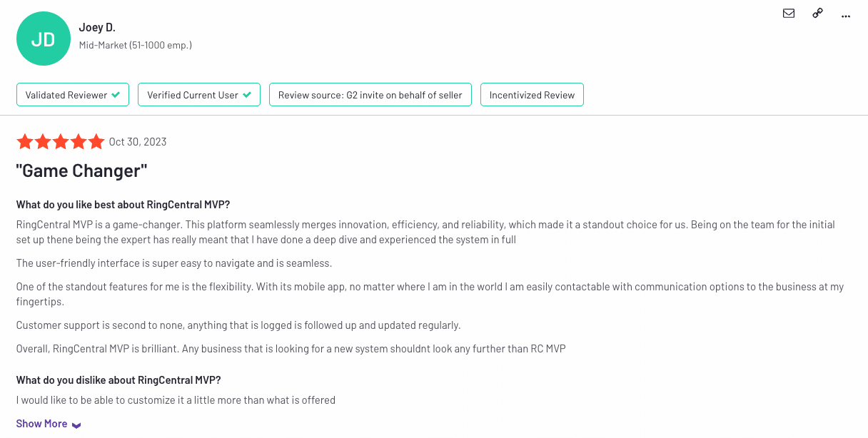Click the first star in the rating

point(25,142)
